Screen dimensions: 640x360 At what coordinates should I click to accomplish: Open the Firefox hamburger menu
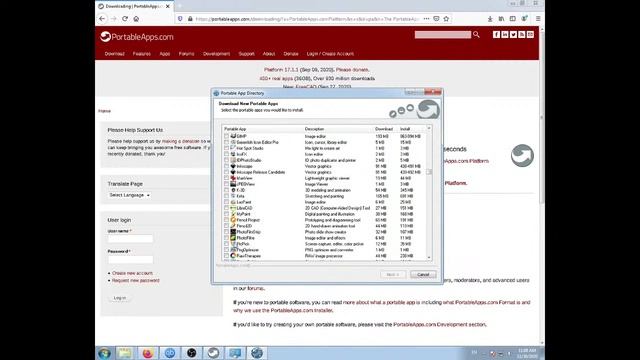pos(538,19)
